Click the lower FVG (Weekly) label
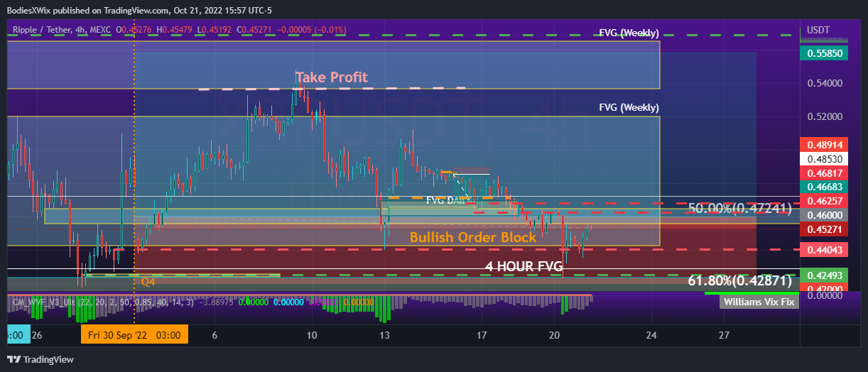The height and width of the screenshot is (372, 868). pyautogui.click(x=629, y=108)
